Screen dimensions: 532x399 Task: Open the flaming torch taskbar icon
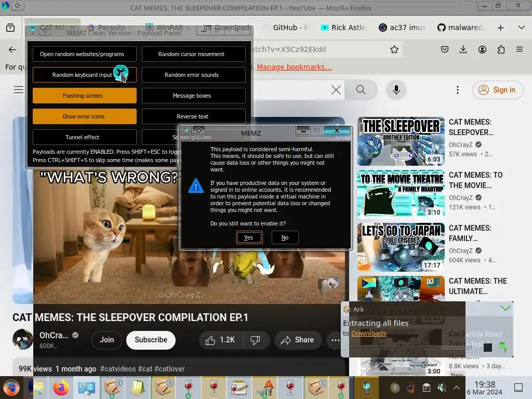pos(265,388)
